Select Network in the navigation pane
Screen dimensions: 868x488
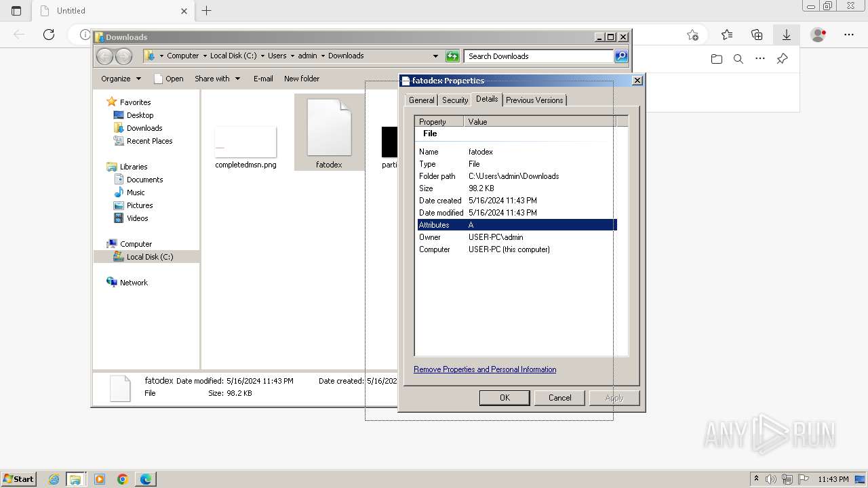point(134,283)
